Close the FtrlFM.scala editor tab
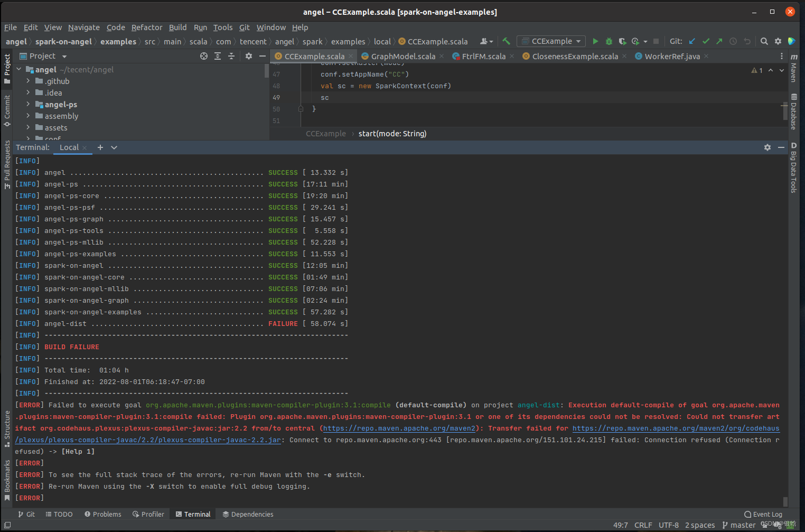Viewport: 805px width, 532px height. click(x=512, y=56)
